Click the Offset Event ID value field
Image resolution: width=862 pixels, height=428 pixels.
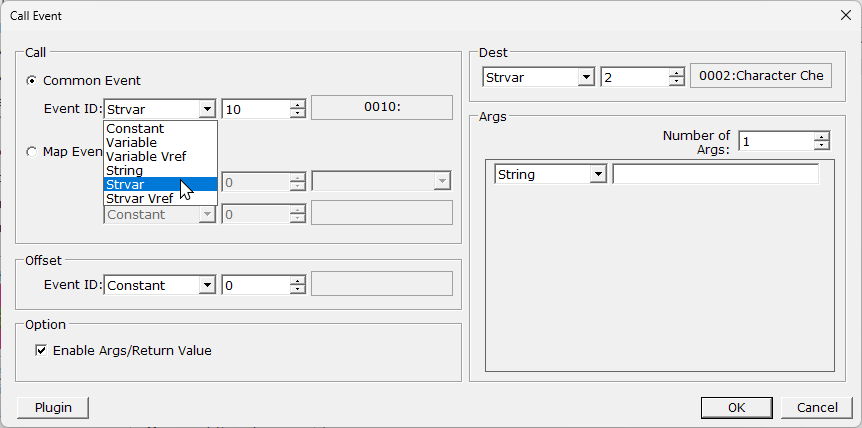pyautogui.click(x=256, y=285)
